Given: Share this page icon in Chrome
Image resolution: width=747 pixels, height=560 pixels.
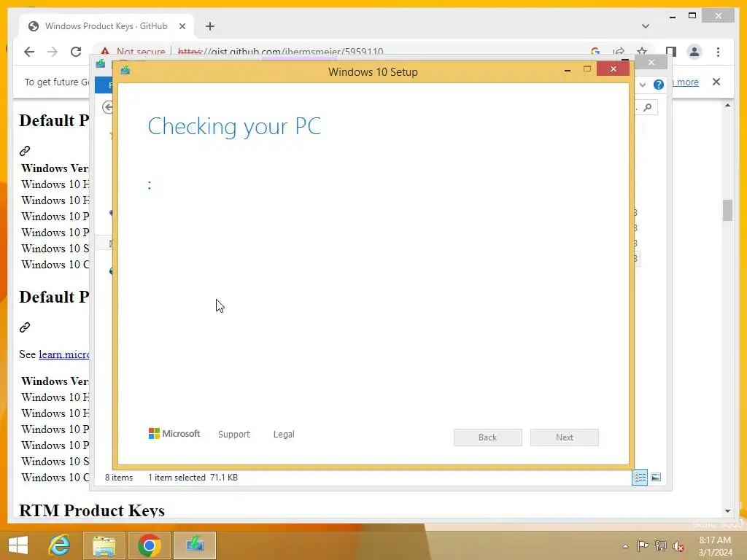Looking at the screenshot, I should point(619,52).
